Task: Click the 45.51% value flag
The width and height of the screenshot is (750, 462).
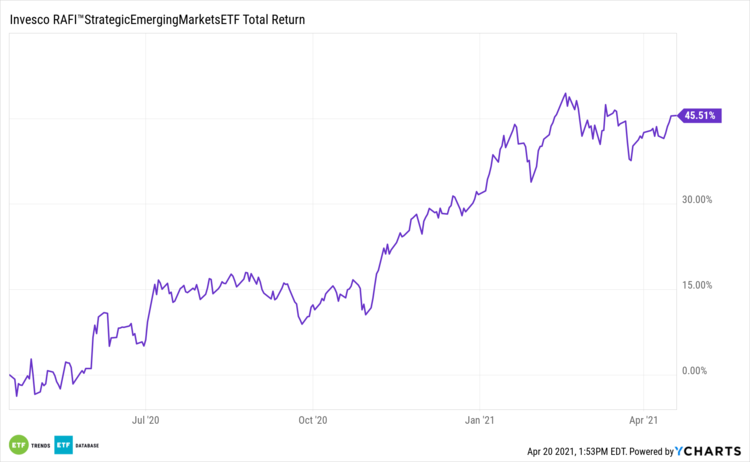Action: coord(699,116)
